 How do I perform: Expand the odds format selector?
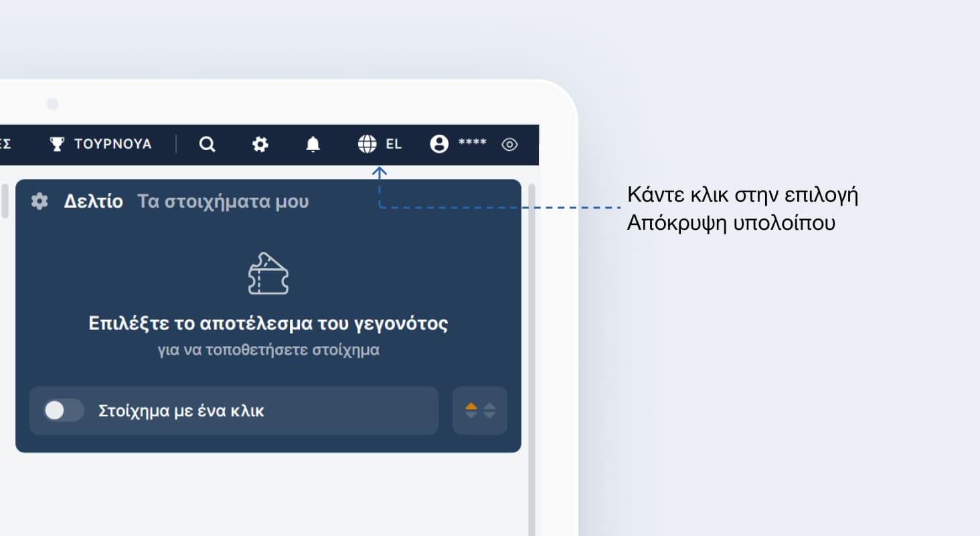(x=480, y=411)
